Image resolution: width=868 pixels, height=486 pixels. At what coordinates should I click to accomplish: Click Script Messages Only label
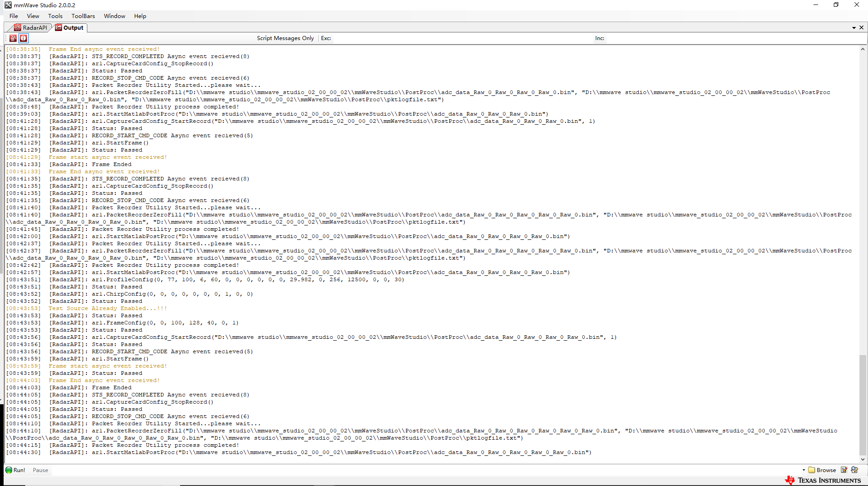tap(285, 38)
